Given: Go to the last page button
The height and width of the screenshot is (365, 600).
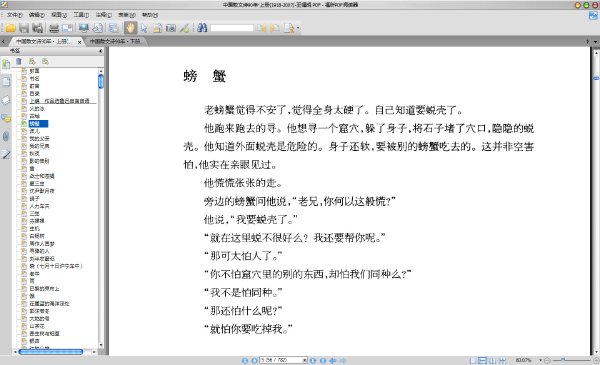Looking at the screenshot, I should point(323,360).
